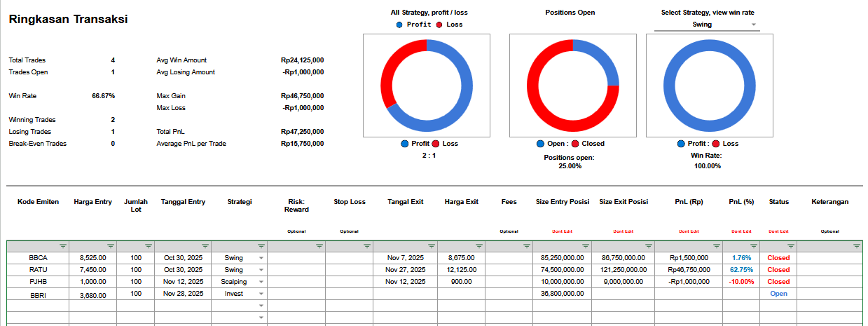
Task: Expand Scalping strategy dropdown for PJHB
Action: click(x=261, y=282)
